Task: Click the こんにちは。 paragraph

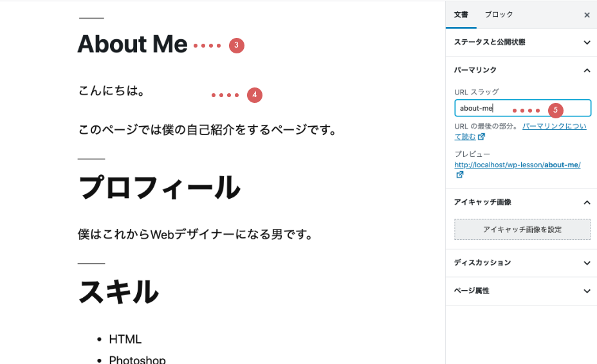Action: pyautogui.click(x=111, y=91)
